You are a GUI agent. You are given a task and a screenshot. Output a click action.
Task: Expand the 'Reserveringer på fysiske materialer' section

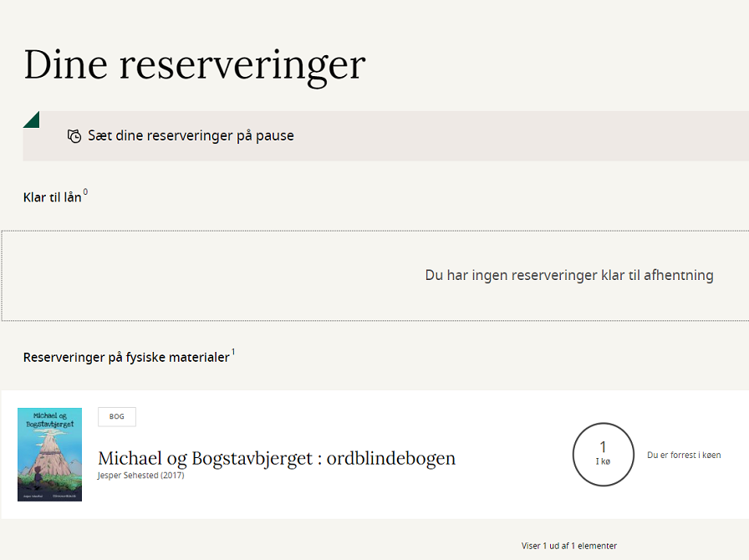[126, 357]
